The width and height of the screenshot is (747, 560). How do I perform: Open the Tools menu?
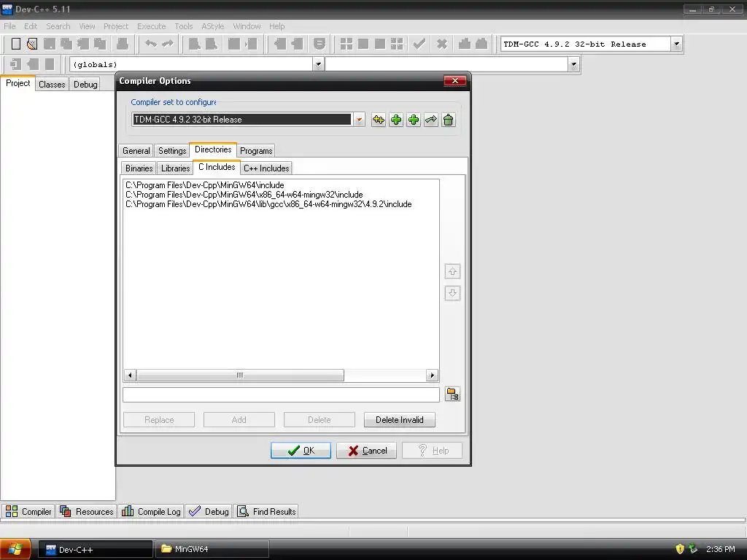183,26
